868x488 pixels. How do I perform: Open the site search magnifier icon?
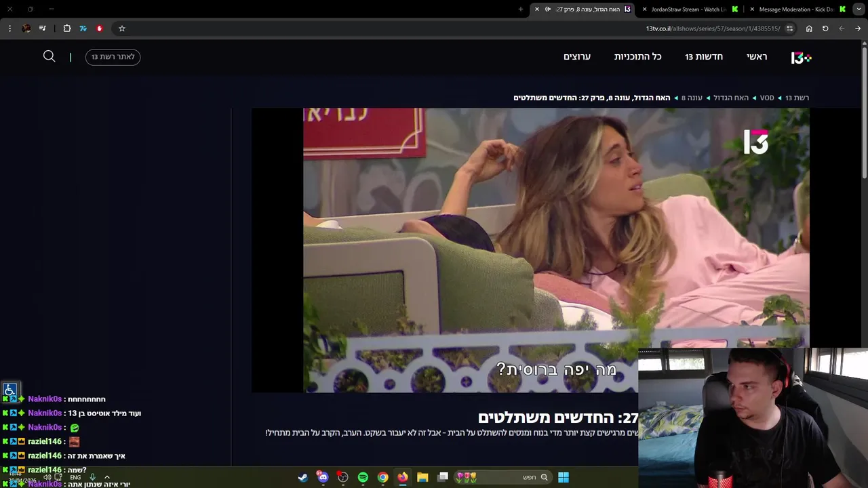click(50, 56)
